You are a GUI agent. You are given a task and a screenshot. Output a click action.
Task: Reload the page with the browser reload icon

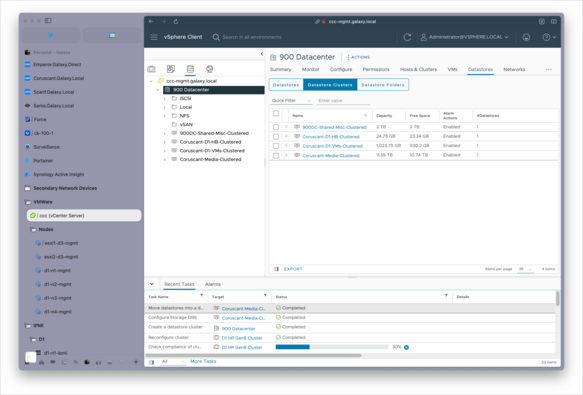pos(176,22)
